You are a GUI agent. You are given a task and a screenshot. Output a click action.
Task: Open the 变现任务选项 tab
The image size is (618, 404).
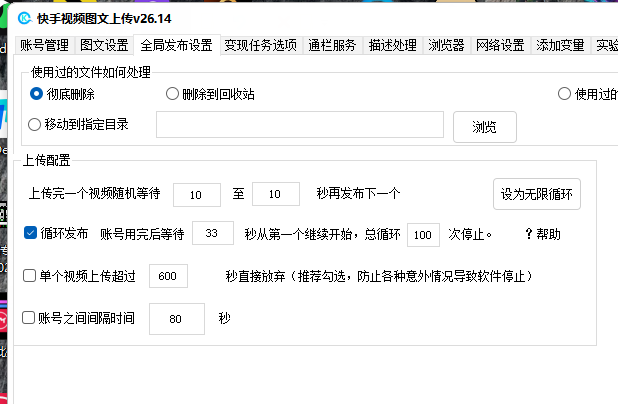pos(261,45)
